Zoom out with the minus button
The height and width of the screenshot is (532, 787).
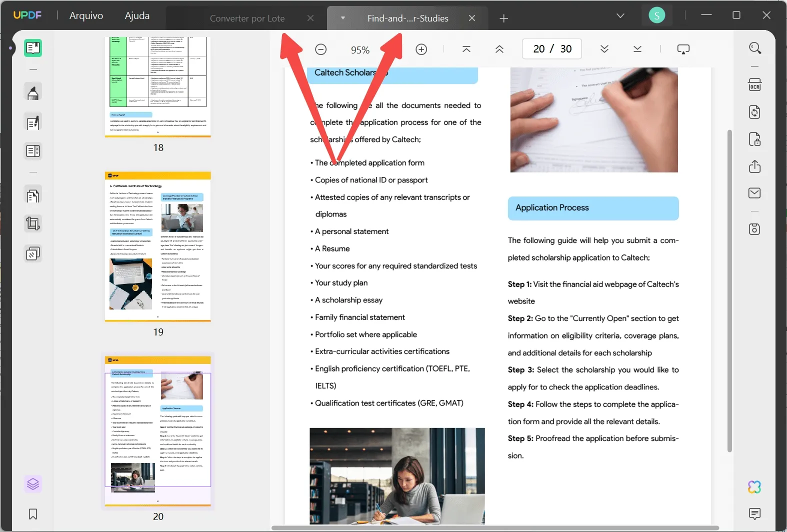tap(321, 49)
